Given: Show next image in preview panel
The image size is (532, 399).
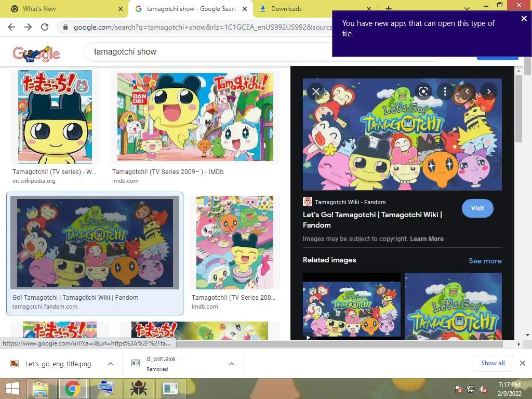Looking at the screenshot, I should (488, 91).
